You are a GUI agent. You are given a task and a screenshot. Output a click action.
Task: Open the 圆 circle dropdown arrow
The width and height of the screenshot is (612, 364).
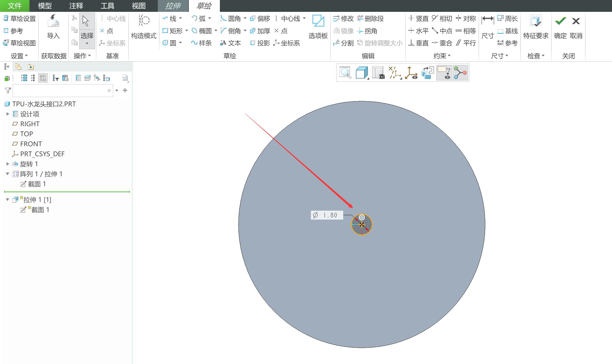point(180,43)
